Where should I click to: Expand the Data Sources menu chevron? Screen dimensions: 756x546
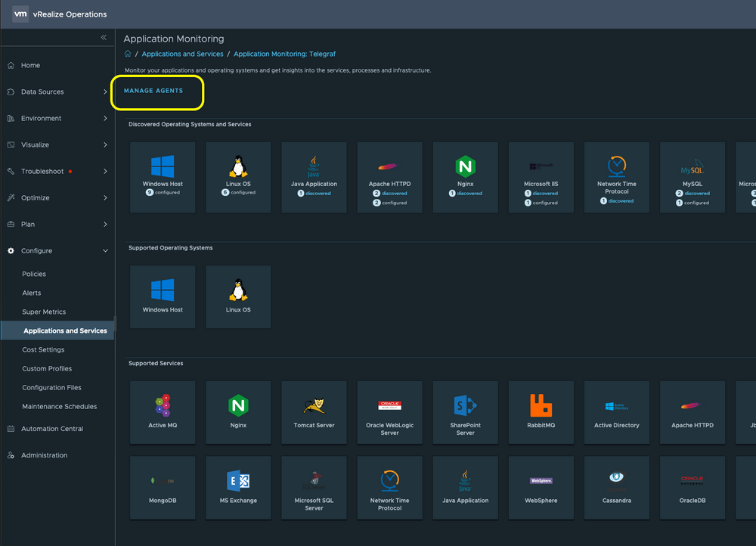click(x=105, y=92)
